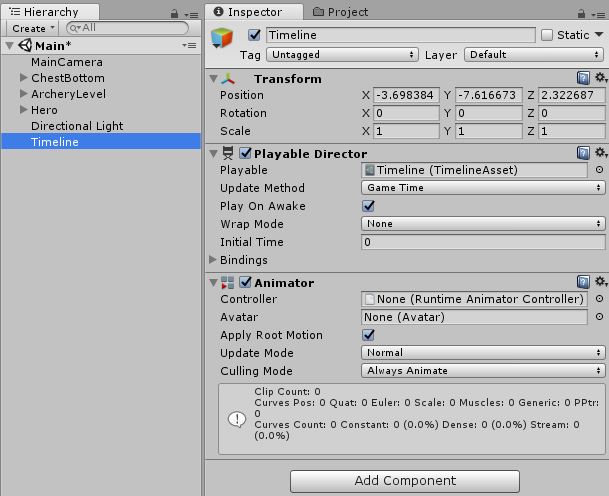The width and height of the screenshot is (609, 496).
Task: Click the Transform axes icon
Action: pos(228,78)
